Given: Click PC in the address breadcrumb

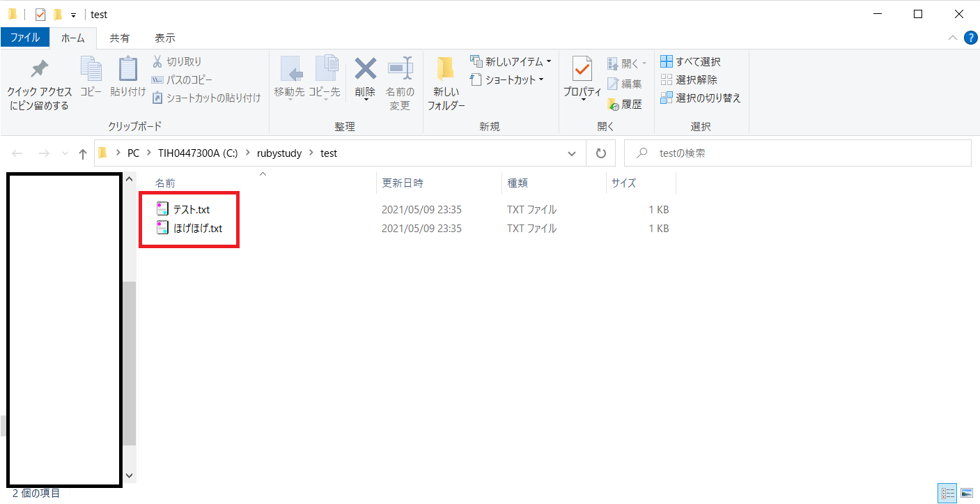Looking at the screenshot, I should pos(133,153).
